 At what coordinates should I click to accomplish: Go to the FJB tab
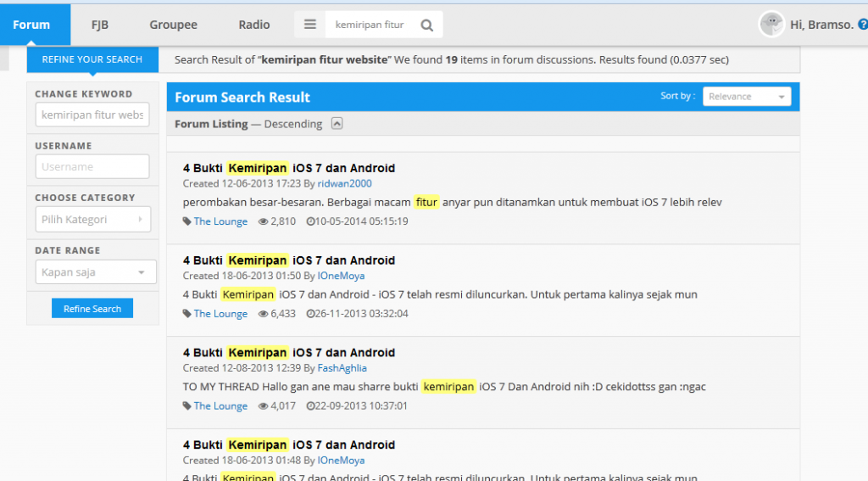pyautogui.click(x=100, y=25)
